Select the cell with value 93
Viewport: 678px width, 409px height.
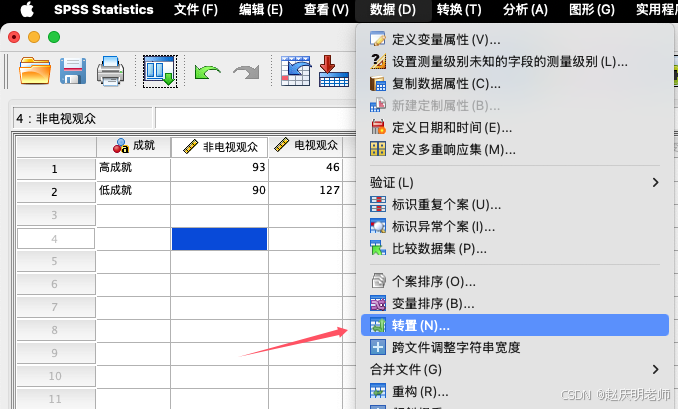pos(220,169)
